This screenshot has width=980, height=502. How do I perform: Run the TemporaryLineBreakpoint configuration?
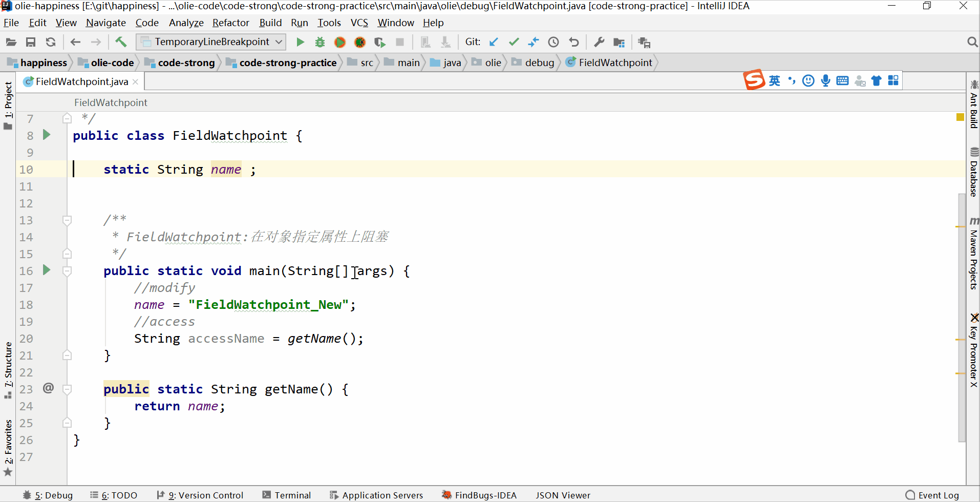[300, 42]
